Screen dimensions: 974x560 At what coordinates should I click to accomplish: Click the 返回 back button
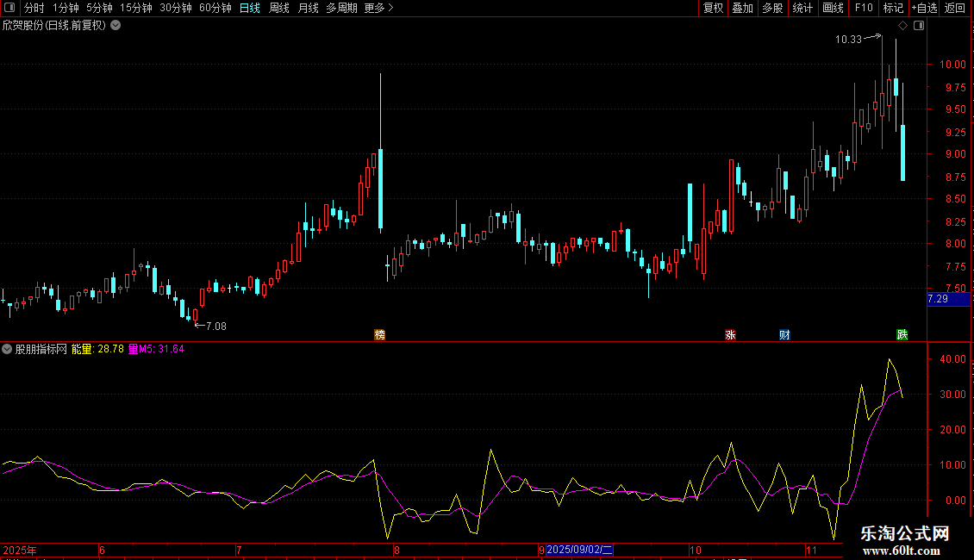[955, 8]
